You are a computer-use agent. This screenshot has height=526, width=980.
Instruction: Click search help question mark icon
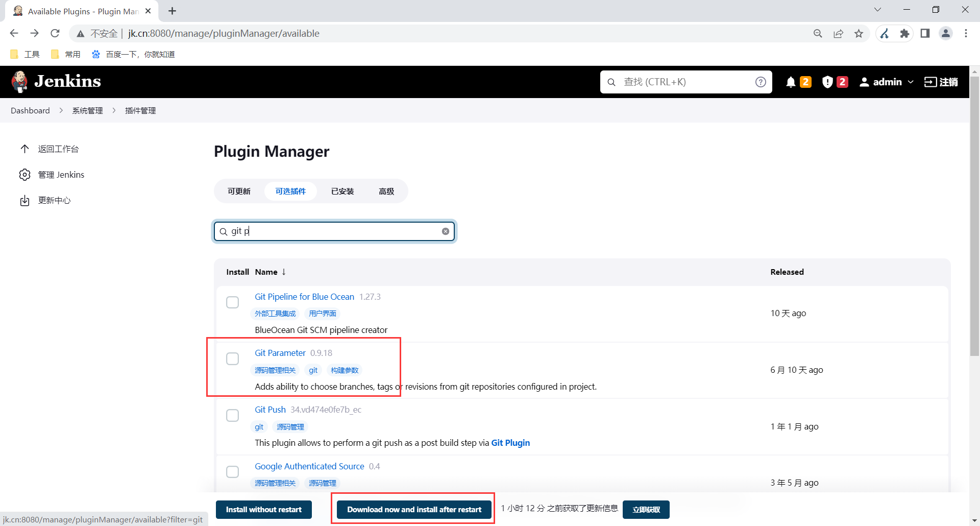(x=761, y=82)
